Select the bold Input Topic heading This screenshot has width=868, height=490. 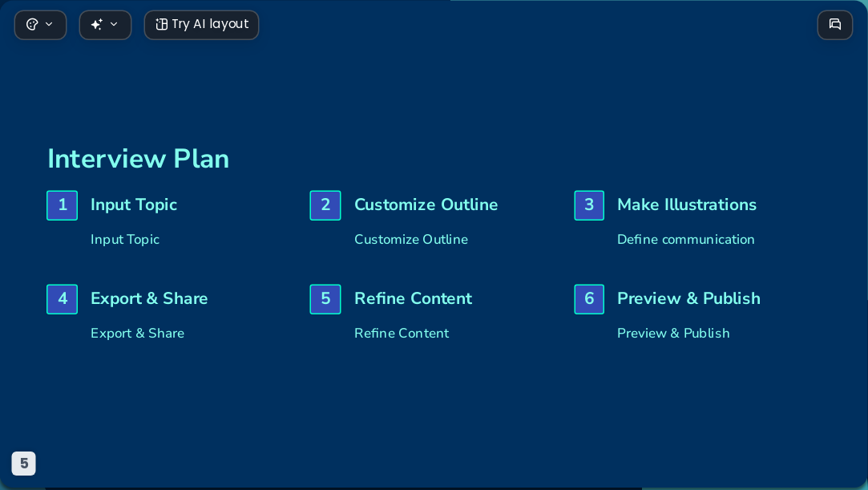click(134, 205)
